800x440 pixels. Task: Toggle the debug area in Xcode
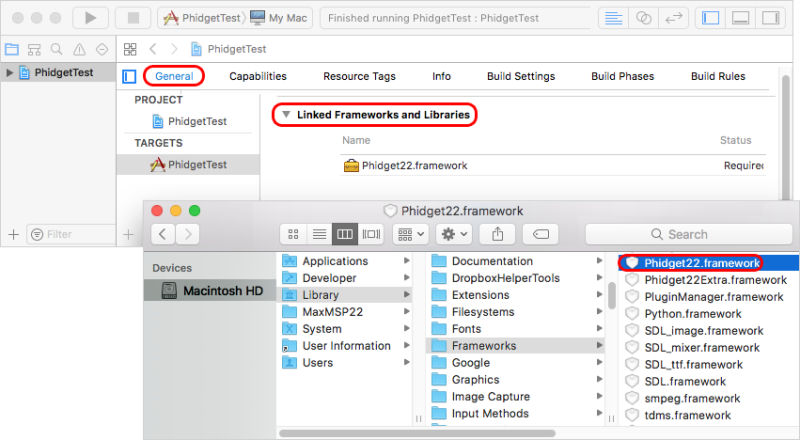pos(740,18)
